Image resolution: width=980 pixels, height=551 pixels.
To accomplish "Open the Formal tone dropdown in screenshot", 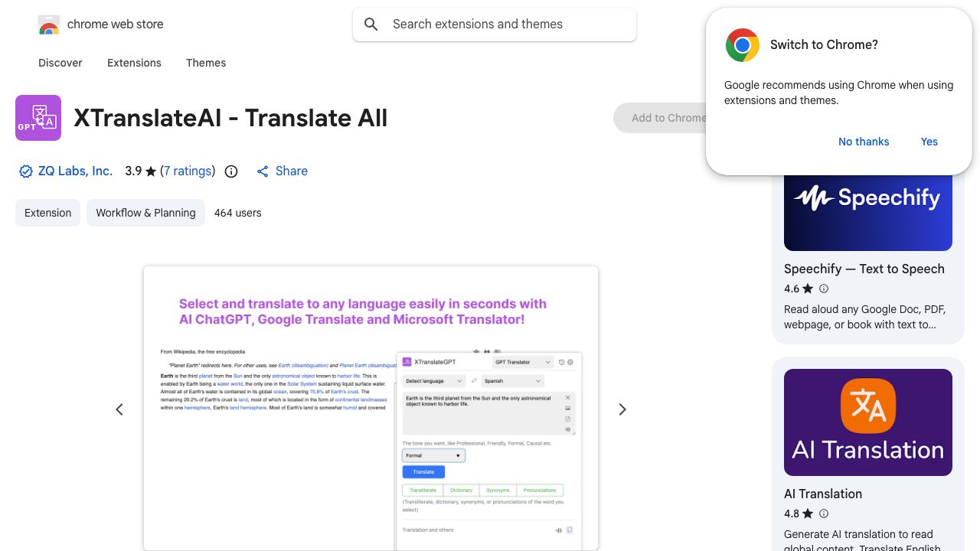I will pos(433,455).
